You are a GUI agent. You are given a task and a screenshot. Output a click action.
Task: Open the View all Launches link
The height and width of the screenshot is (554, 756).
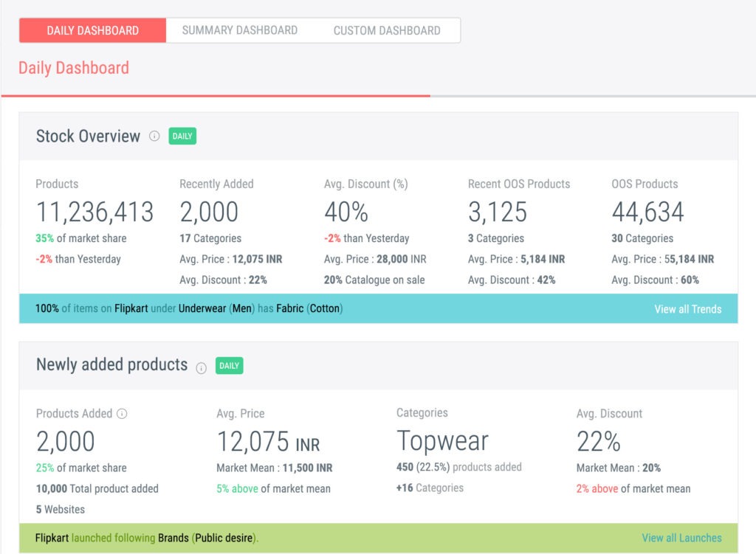pos(681,538)
